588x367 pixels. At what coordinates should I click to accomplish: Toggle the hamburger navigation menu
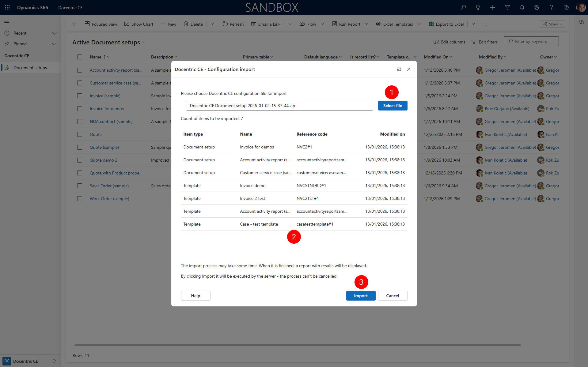[7, 21]
